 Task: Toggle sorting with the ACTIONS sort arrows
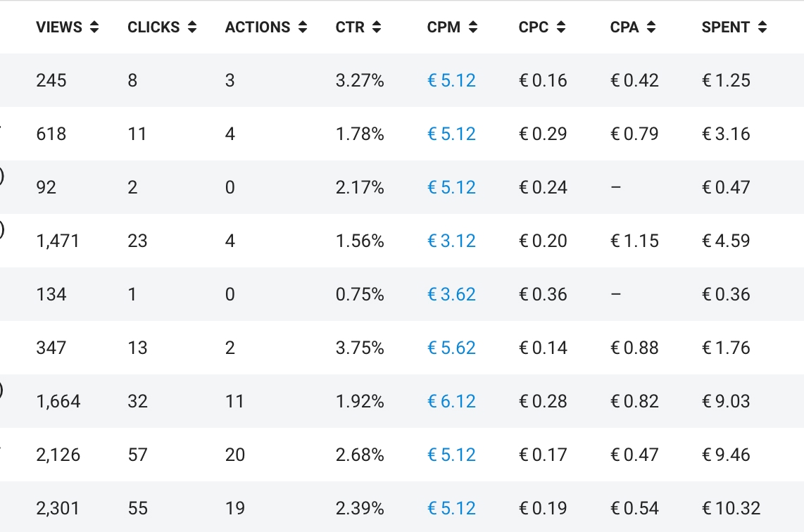(303, 27)
